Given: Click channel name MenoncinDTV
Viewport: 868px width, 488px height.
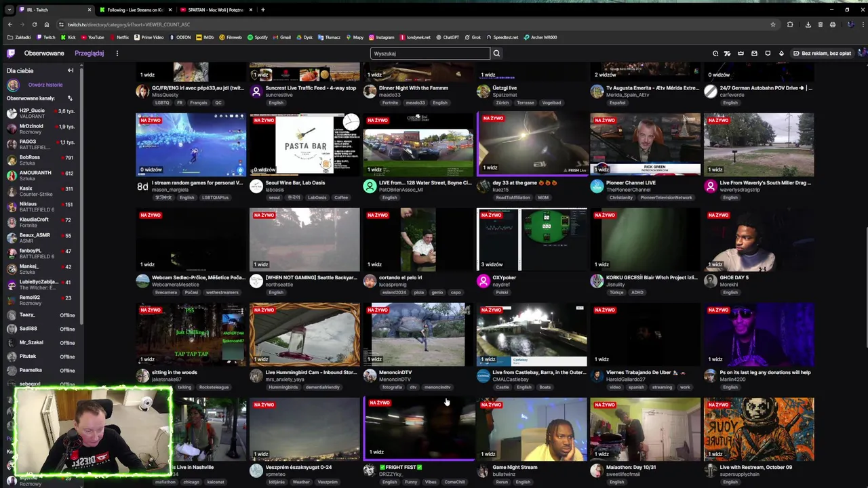Looking at the screenshot, I should pos(395,380).
